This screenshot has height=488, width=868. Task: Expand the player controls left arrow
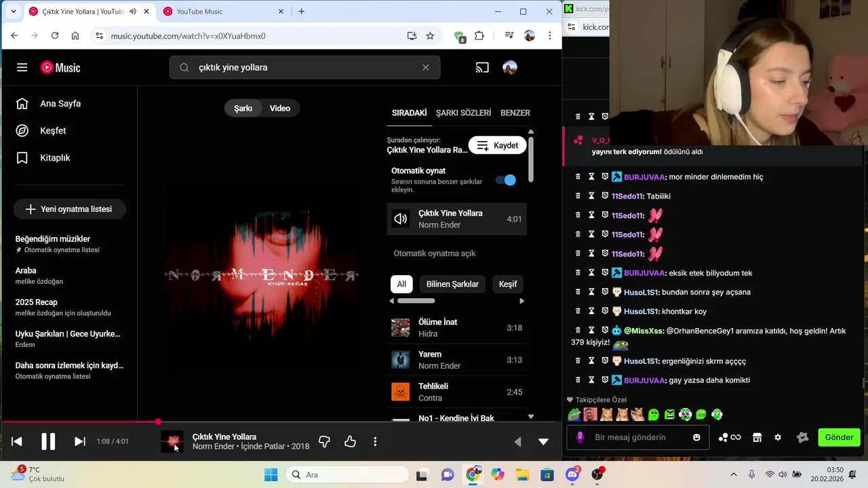(x=517, y=441)
